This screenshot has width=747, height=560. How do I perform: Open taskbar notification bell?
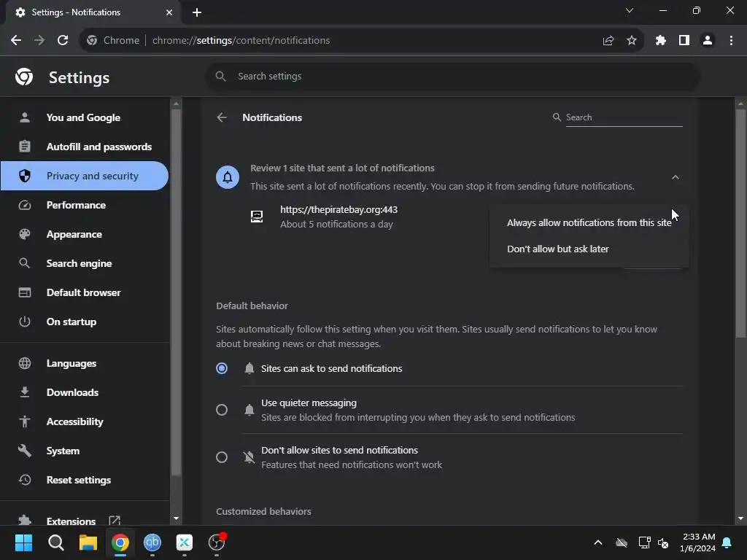point(727,542)
